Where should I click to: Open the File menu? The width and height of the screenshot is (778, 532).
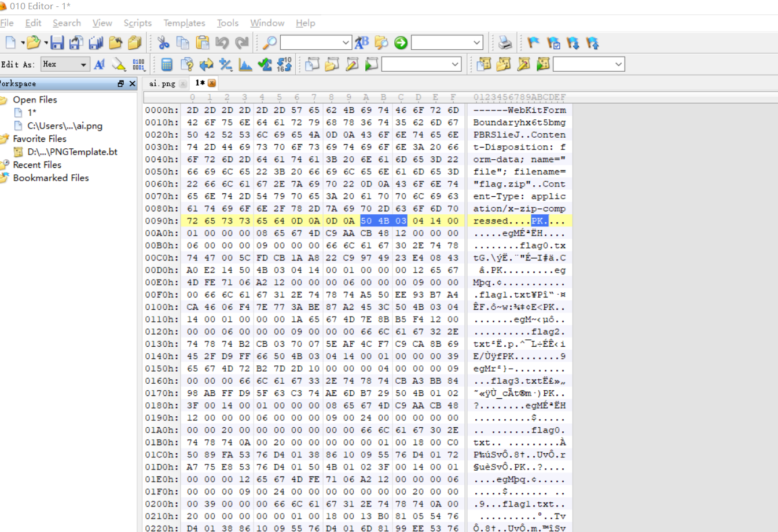click(7, 23)
